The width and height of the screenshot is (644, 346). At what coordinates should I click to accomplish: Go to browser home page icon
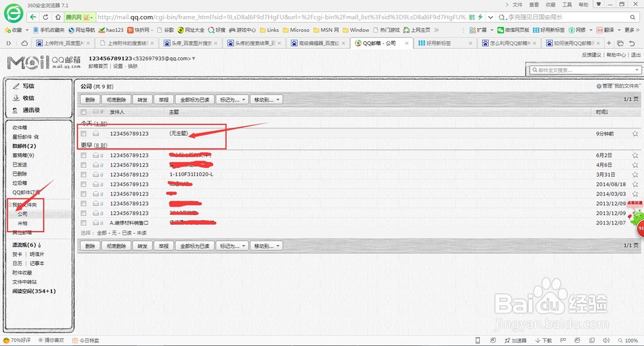(x=58, y=17)
